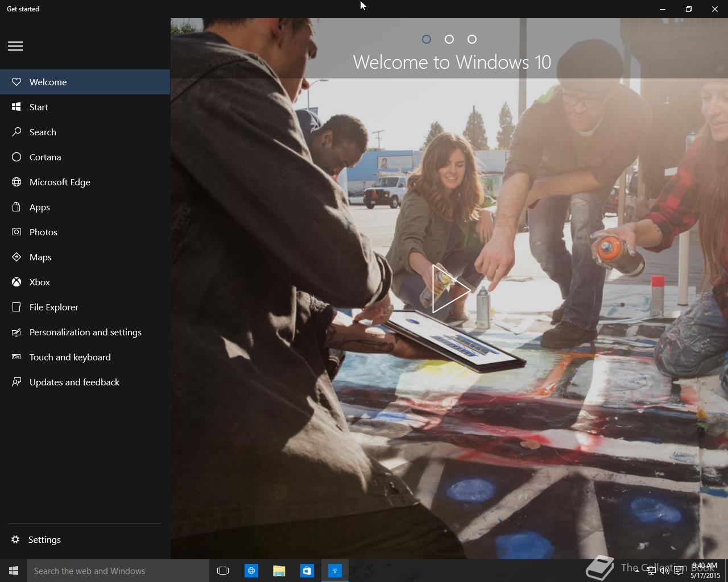Click the volume speaker tray icon

point(664,571)
